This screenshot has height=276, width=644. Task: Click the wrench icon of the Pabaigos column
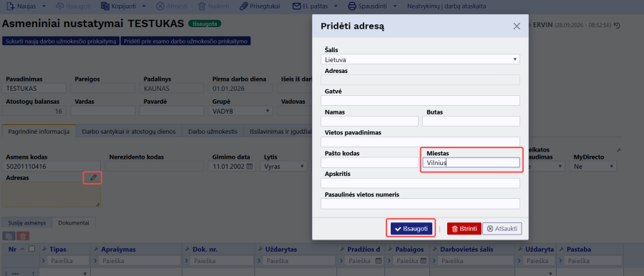391,250
